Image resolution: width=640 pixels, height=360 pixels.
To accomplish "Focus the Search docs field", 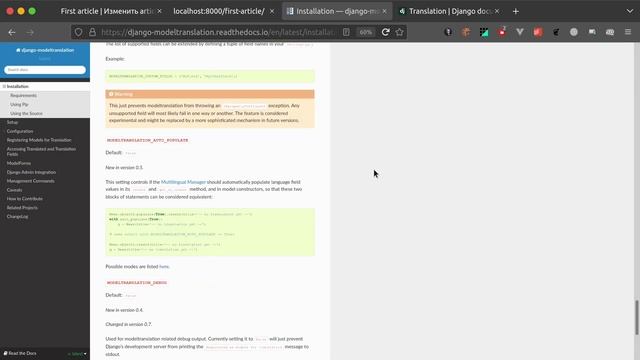I will (x=45, y=70).
